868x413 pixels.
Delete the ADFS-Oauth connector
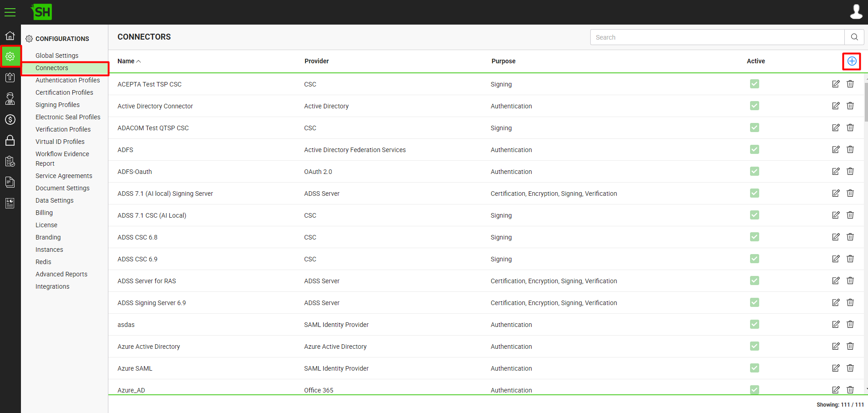[850, 171]
